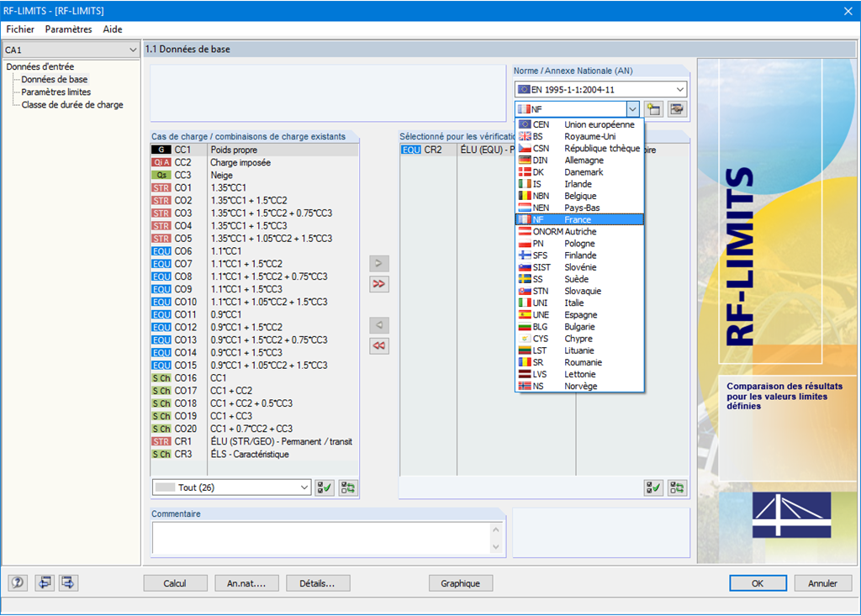
Task: Confirm with the OK button
Action: pos(758,583)
